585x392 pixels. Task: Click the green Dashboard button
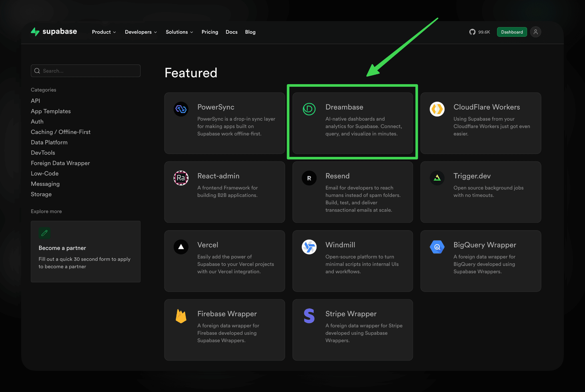coord(512,32)
